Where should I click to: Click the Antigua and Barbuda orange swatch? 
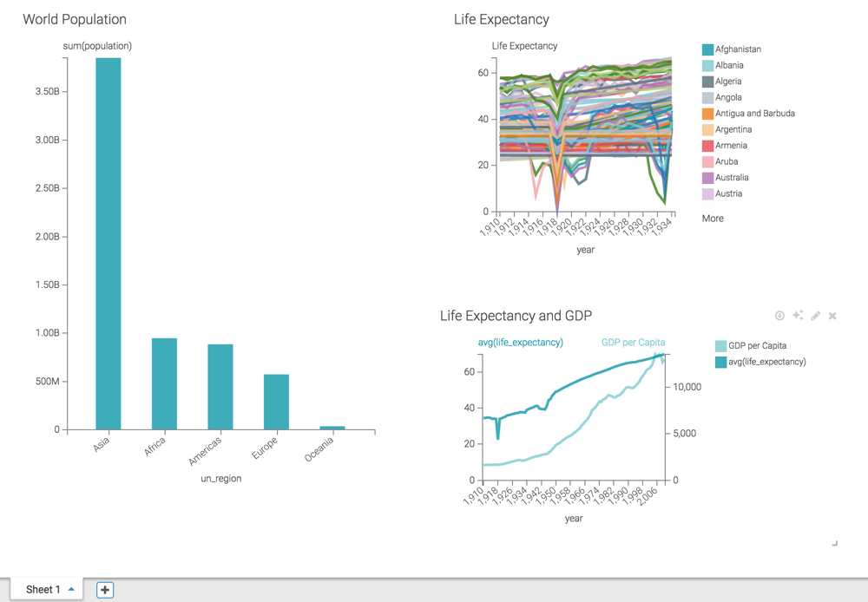(708, 114)
